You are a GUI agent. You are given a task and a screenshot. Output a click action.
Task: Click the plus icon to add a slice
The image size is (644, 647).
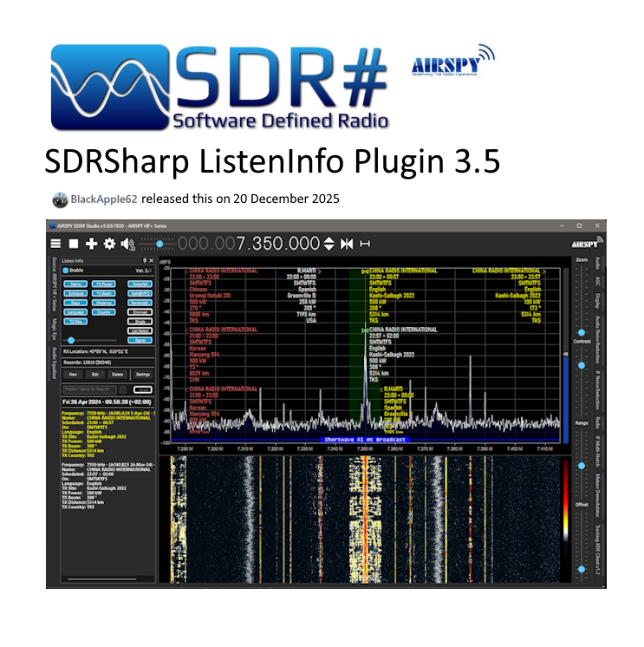point(91,244)
